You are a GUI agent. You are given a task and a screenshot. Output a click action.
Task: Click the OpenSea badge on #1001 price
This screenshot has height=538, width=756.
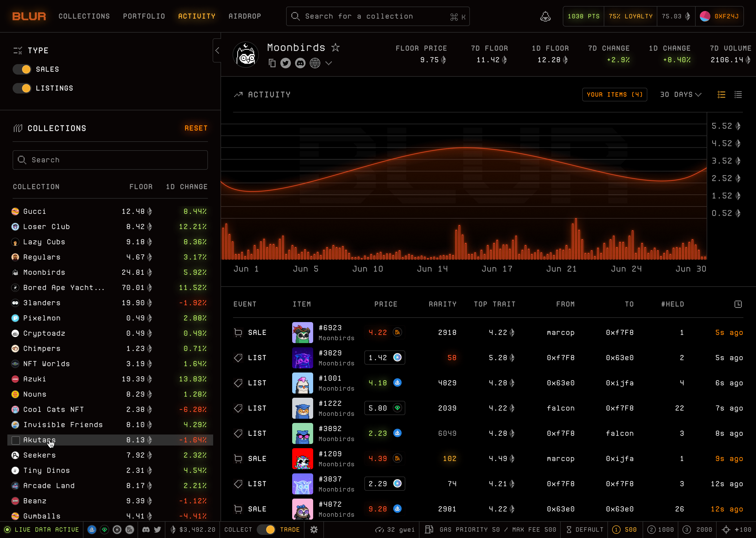pos(397,383)
